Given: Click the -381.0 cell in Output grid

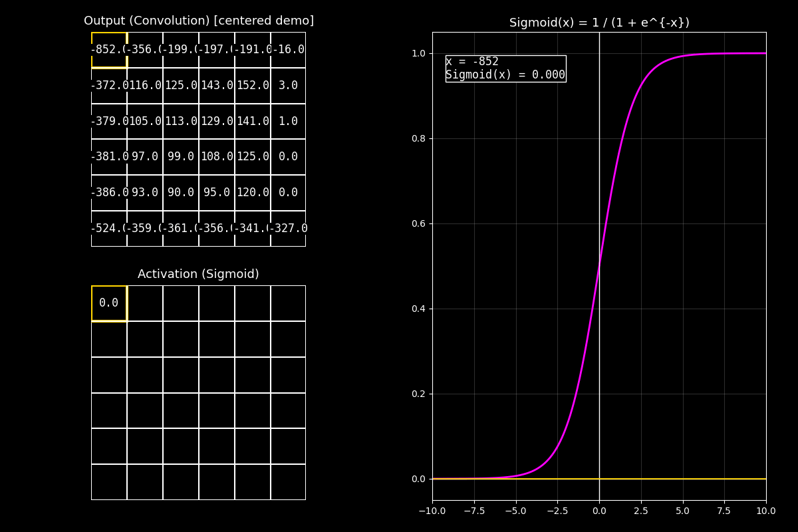Looking at the screenshot, I should [109, 157].
